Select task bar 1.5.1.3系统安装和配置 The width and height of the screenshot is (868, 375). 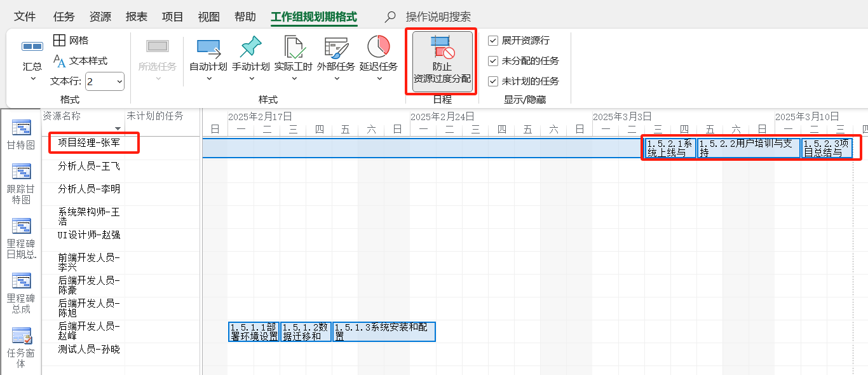[x=384, y=332]
